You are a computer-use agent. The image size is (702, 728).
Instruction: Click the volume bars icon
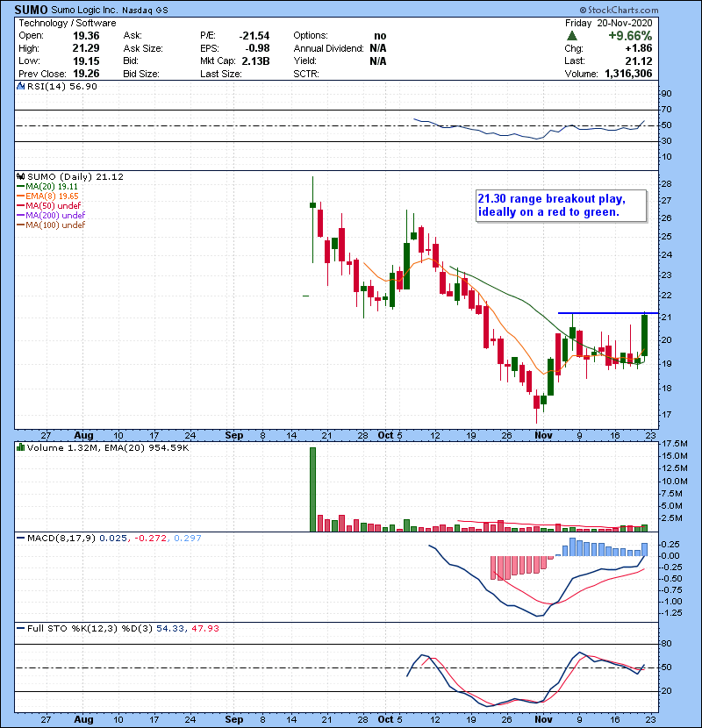click(20, 448)
